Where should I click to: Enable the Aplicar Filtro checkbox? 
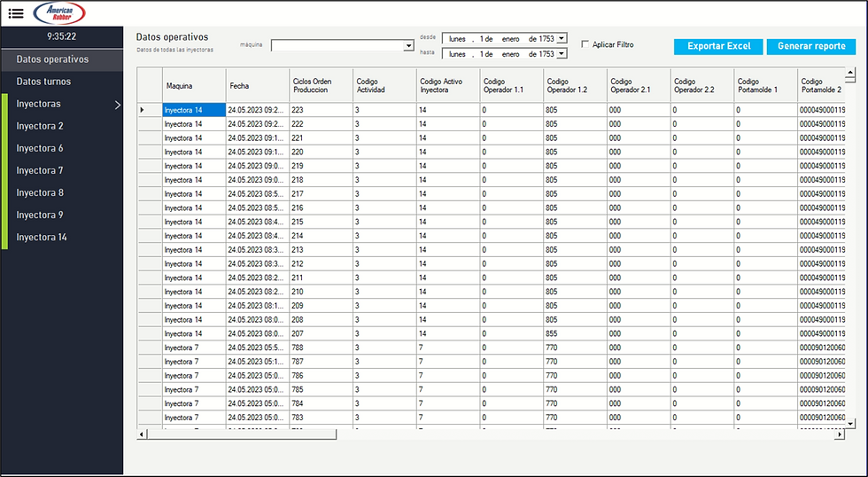[585, 44]
